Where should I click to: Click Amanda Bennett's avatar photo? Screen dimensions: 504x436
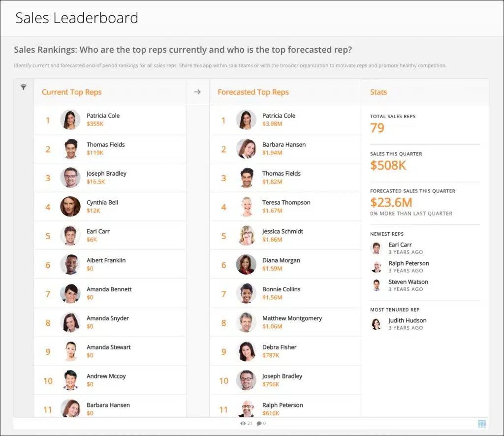click(x=70, y=293)
